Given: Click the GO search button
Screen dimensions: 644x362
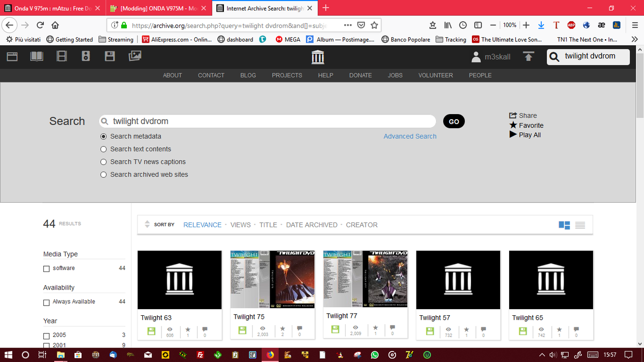Looking at the screenshot, I should click(x=454, y=121).
